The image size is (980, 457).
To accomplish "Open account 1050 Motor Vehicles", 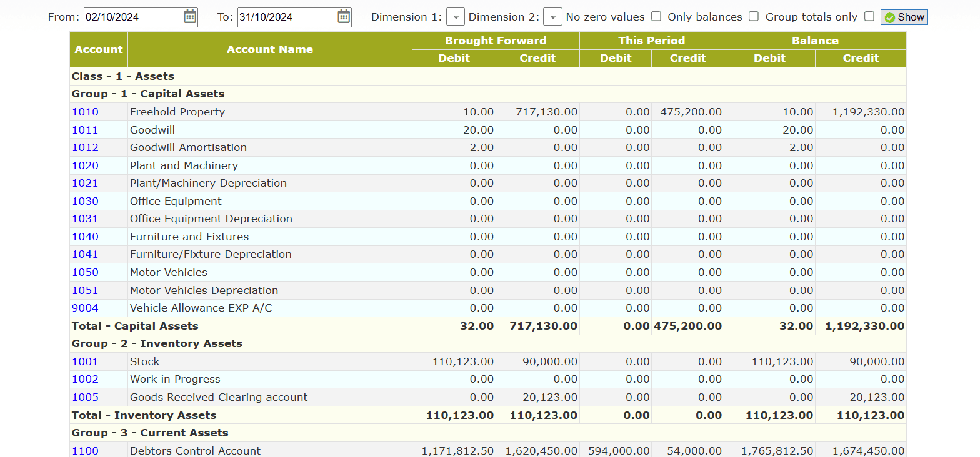I will tap(85, 272).
